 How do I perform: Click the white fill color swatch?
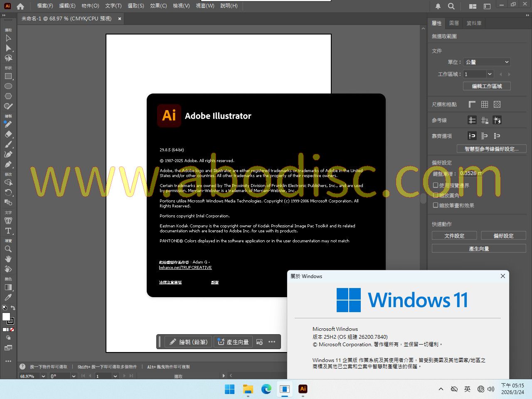click(x=6, y=317)
